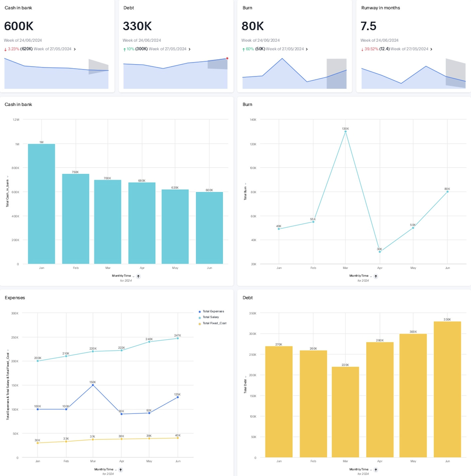Viewport: 471px width, 476px height.
Task: Click the 330K value on Debt card
Action: [137, 26]
